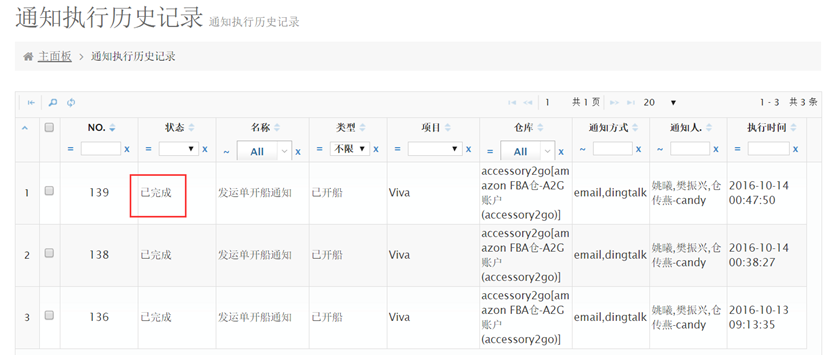
Task: Sort by the NO. column sort arrows
Action: [x=112, y=127]
